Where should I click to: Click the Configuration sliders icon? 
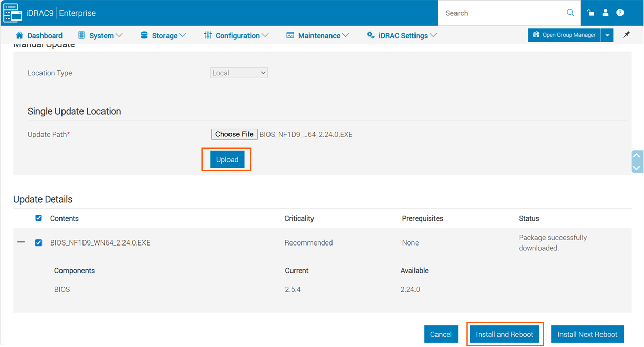pyautogui.click(x=207, y=35)
